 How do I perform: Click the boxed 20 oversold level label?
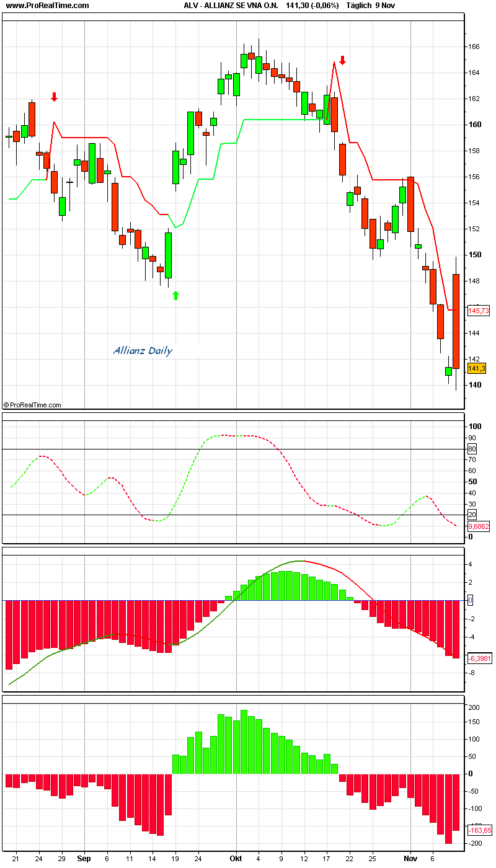[x=472, y=515]
